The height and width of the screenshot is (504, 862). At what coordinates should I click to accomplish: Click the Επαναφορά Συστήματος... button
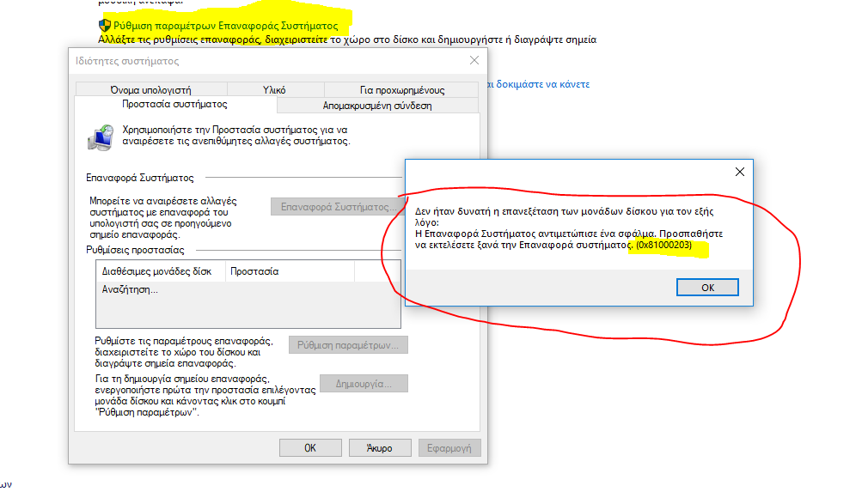[x=338, y=207]
